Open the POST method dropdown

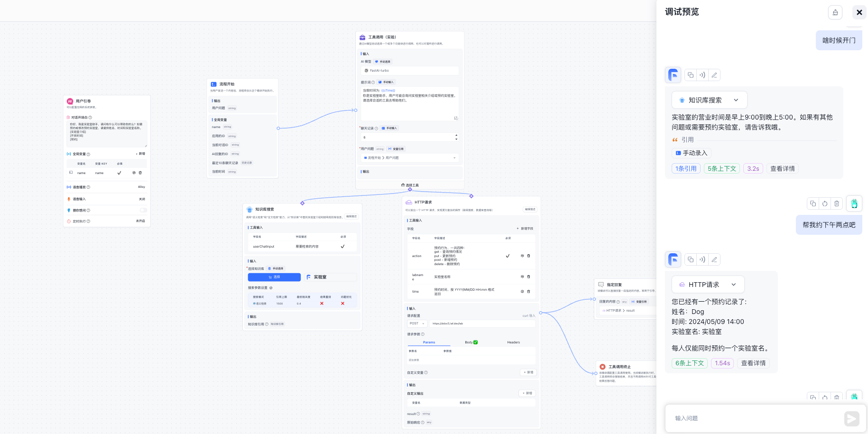tap(417, 323)
